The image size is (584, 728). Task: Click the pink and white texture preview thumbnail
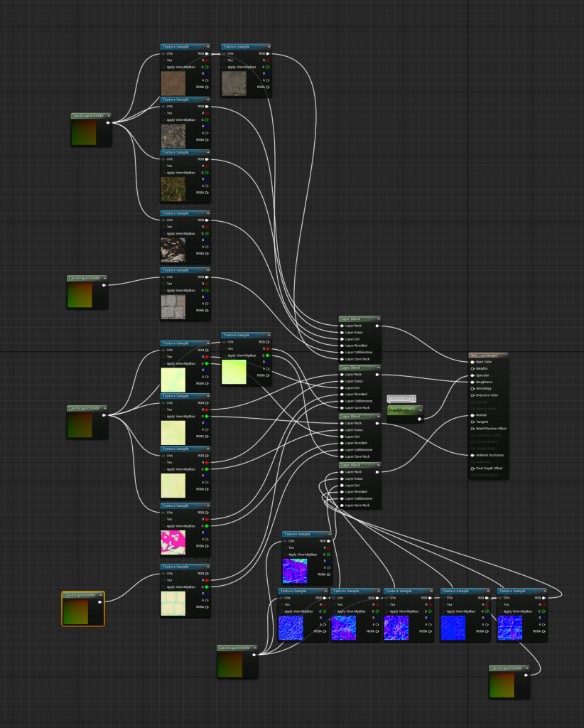click(x=173, y=542)
